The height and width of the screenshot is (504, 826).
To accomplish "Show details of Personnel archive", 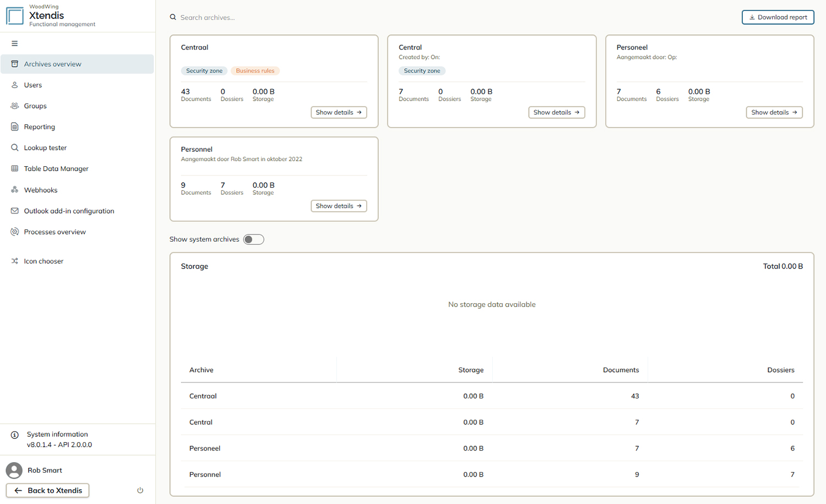I will coord(339,206).
